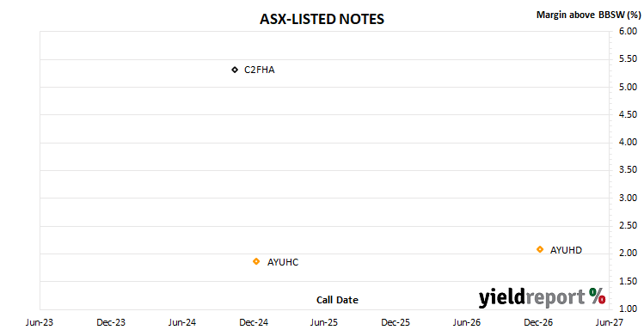
Task: Click the ASX-LISTED NOTES chart title
Action: point(322,19)
